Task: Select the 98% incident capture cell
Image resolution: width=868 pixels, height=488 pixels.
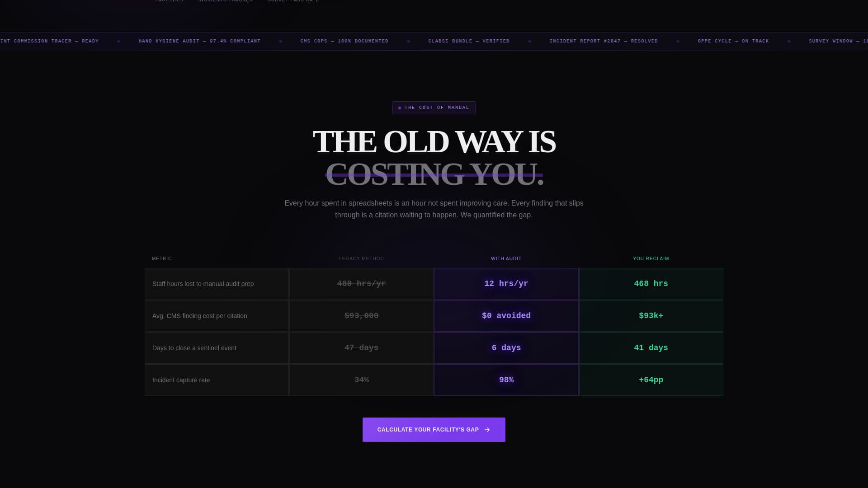Action: (x=506, y=380)
